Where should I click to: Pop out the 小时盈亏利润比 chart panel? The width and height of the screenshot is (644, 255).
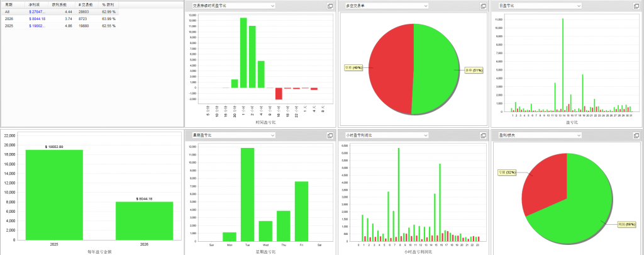[x=483, y=135]
